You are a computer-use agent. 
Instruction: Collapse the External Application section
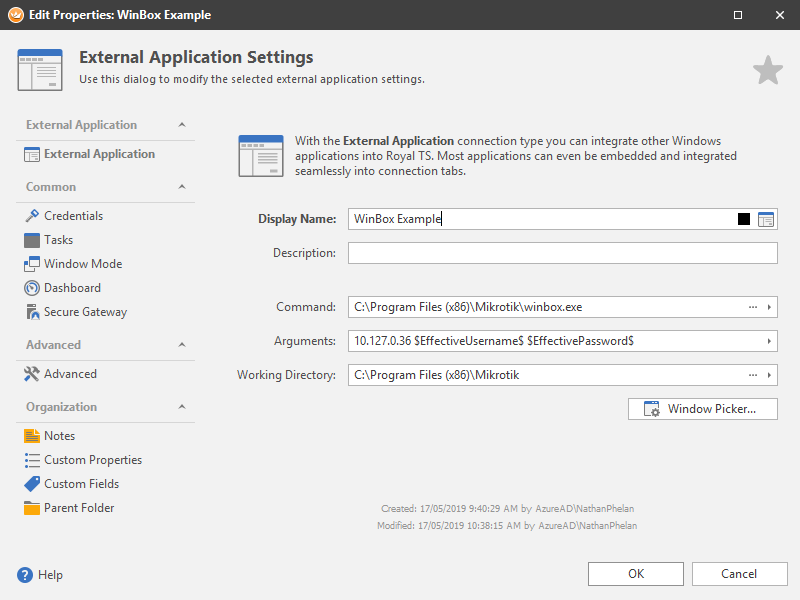181,125
